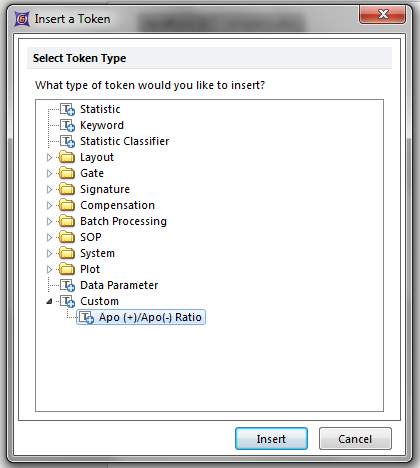Click the Cancel button
This screenshot has width=420, height=468.
(355, 439)
